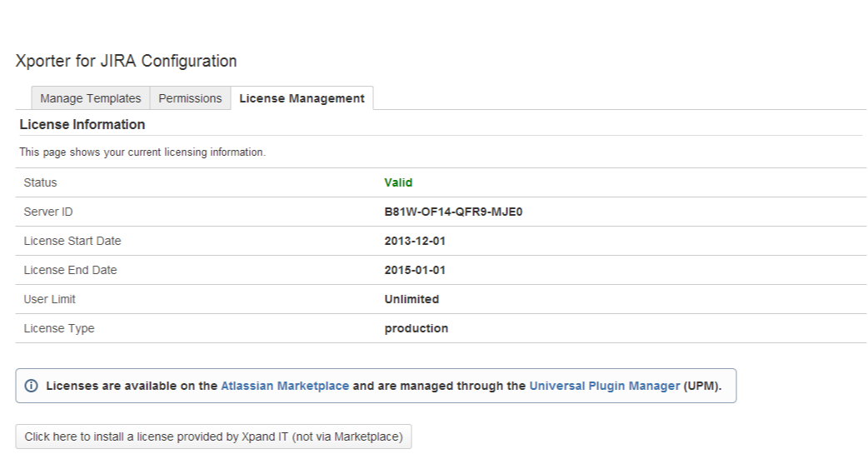Click the Status row label
Viewport: 868px width, 469px height.
(x=40, y=182)
